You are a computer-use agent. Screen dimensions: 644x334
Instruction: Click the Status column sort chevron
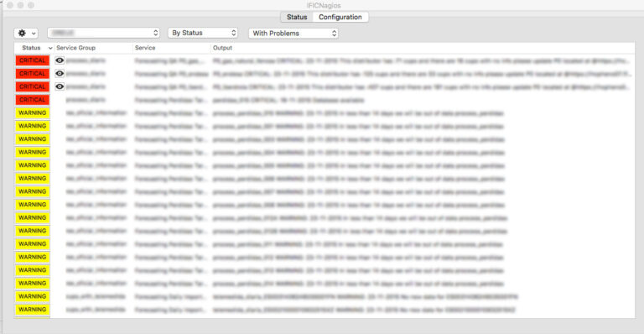point(50,48)
